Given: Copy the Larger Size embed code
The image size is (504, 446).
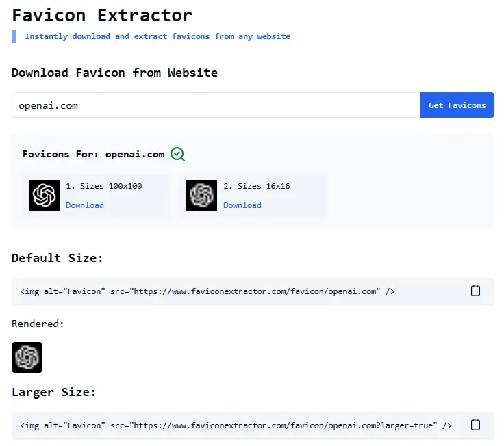Looking at the screenshot, I should tap(475, 425).
